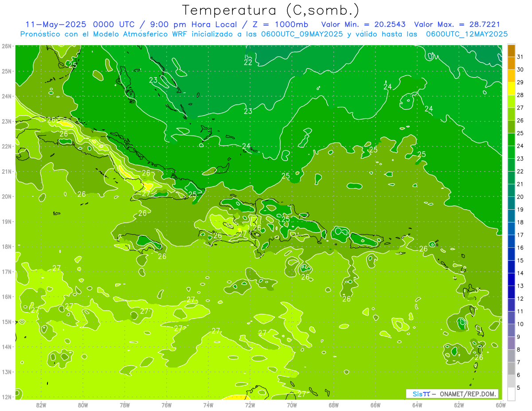
Task: Click the 13N latitude axis label
Action: click(7, 372)
